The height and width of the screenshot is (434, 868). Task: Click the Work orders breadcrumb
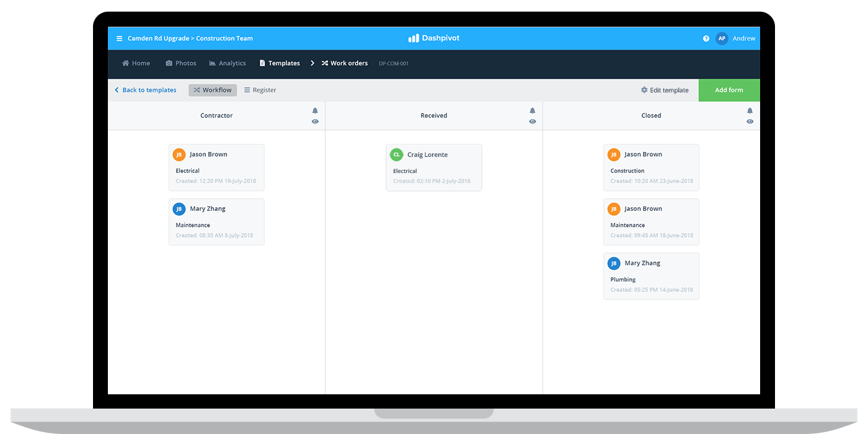(x=344, y=63)
